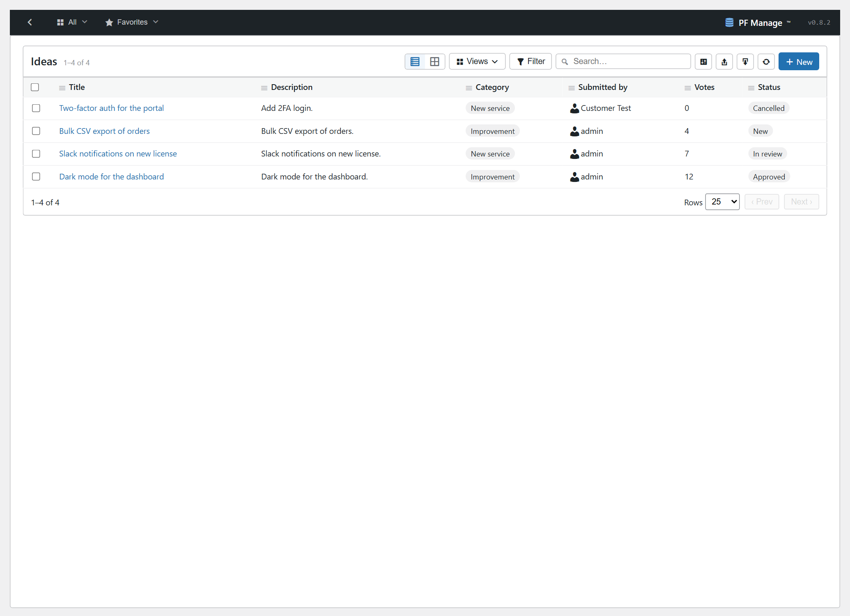The image size is (850, 616).
Task: Click the Description column drag handle
Action: pyautogui.click(x=264, y=88)
